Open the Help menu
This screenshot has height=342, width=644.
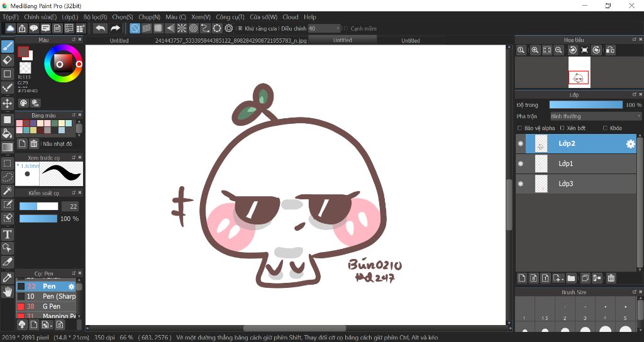(310, 17)
